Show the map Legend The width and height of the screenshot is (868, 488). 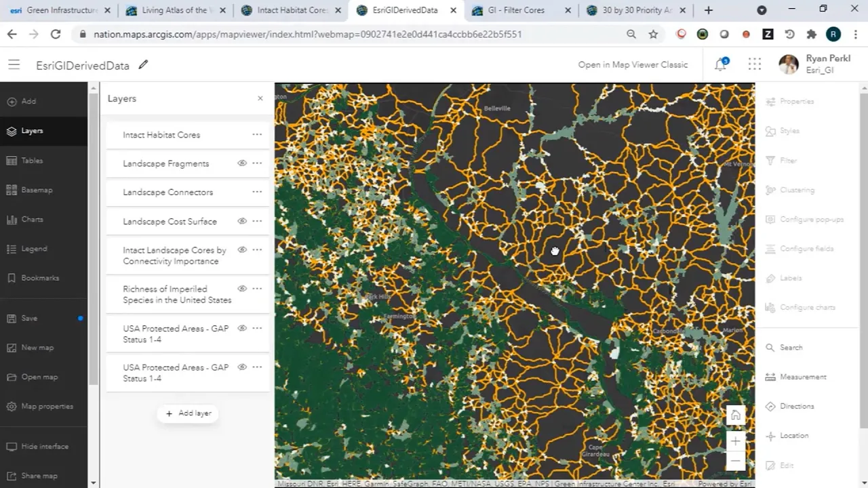coord(27,249)
